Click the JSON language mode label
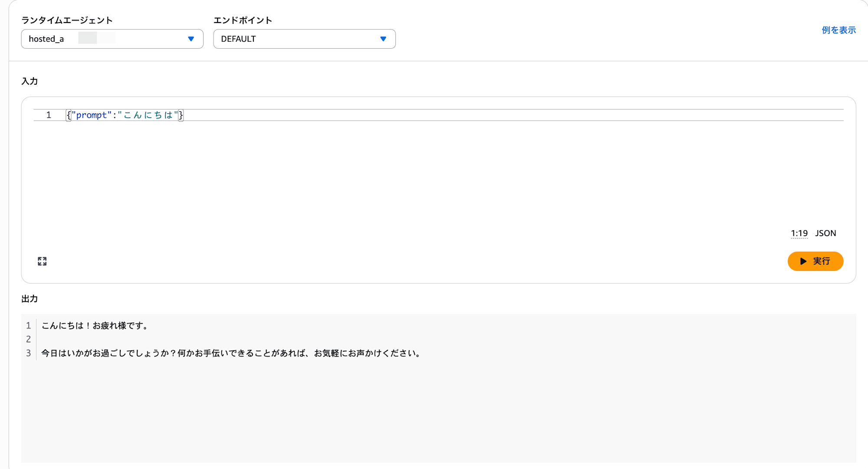868x469 pixels. pos(825,233)
